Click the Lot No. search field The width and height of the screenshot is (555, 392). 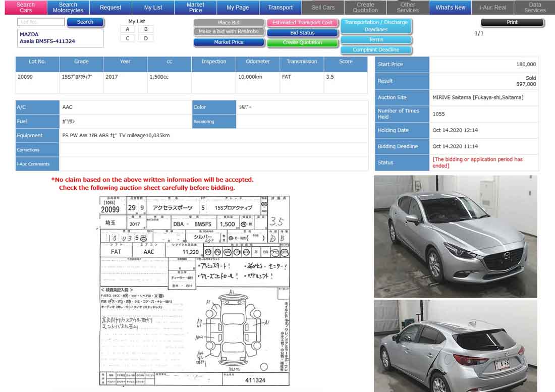(x=41, y=22)
